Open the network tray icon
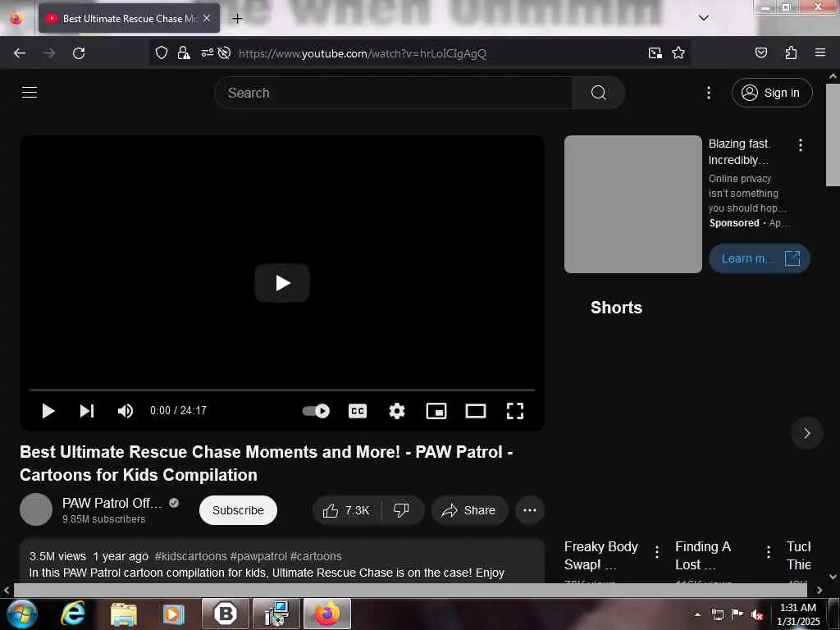Viewport: 840px width, 630px height. click(717, 614)
